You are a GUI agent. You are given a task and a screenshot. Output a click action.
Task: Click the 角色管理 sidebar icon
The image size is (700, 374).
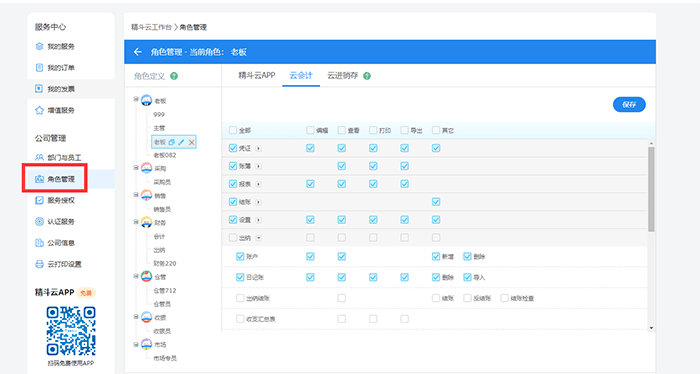point(39,179)
